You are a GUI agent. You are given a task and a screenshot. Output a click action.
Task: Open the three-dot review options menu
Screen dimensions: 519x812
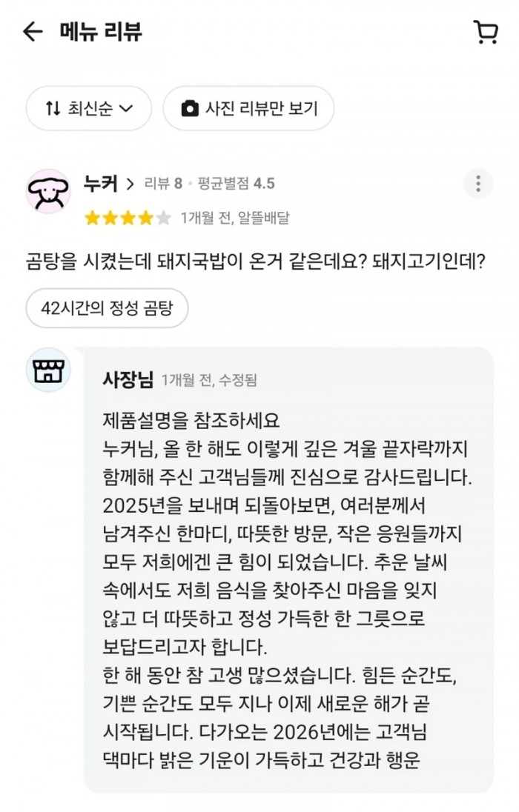click(478, 184)
